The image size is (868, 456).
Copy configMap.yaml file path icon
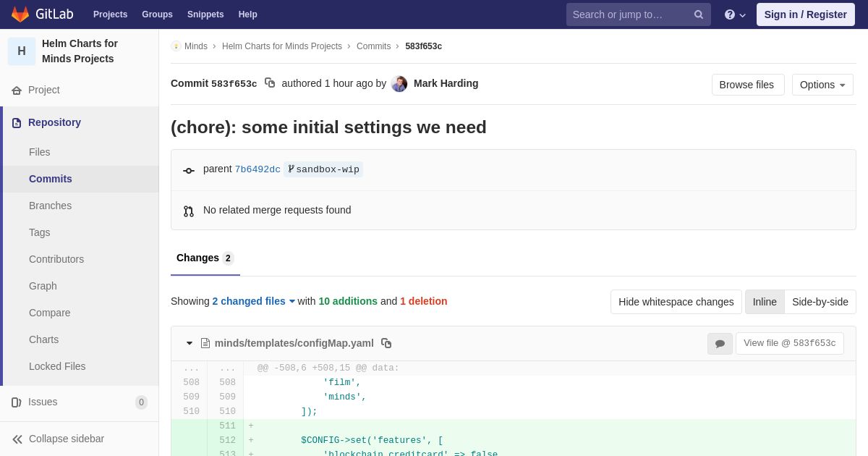[x=386, y=343]
